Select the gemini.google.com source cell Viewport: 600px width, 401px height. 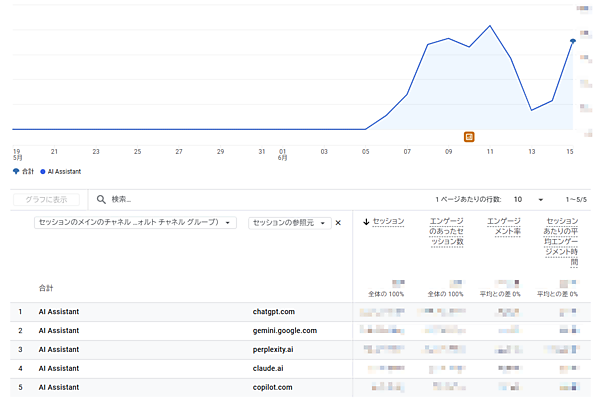285,331
